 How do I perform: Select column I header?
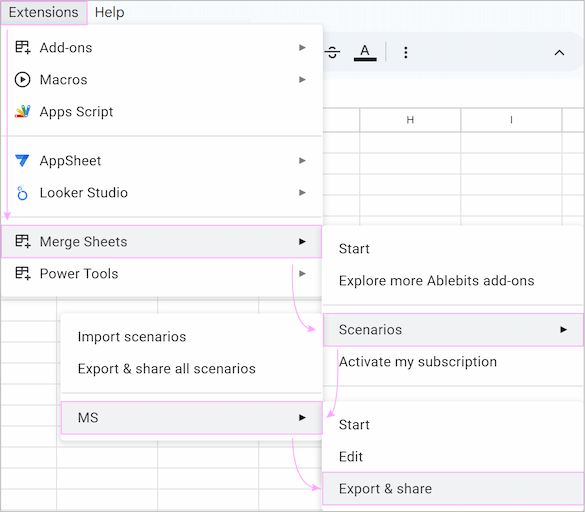click(x=511, y=120)
